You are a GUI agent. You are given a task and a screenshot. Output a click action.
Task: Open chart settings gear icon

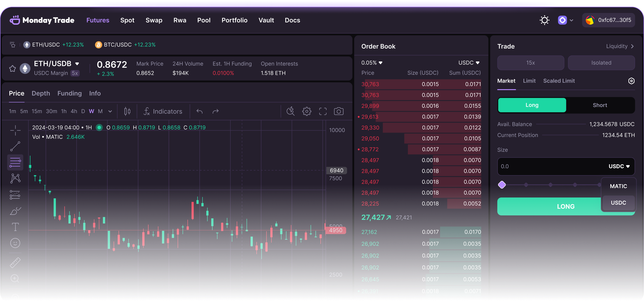[x=307, y=111]
